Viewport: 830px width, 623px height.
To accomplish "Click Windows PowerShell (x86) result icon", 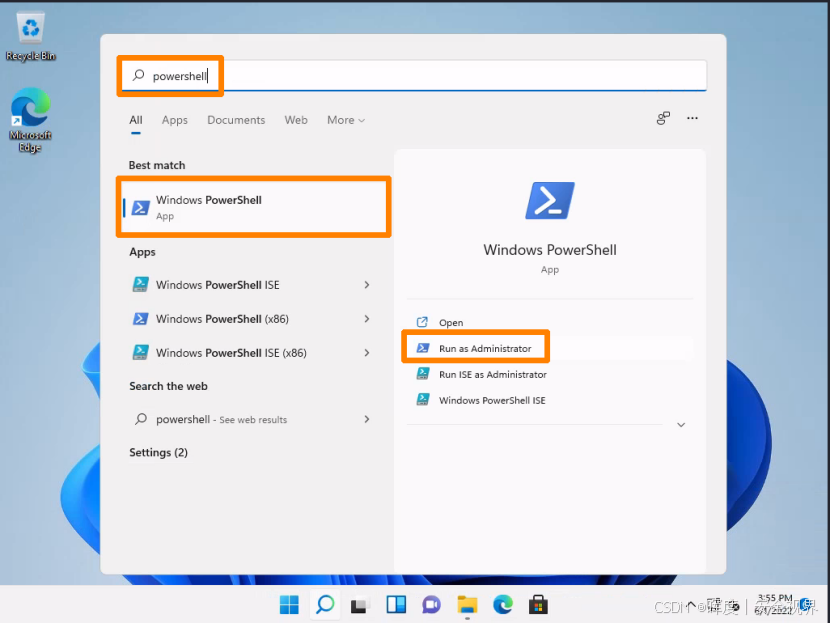I will coord(140,319).
